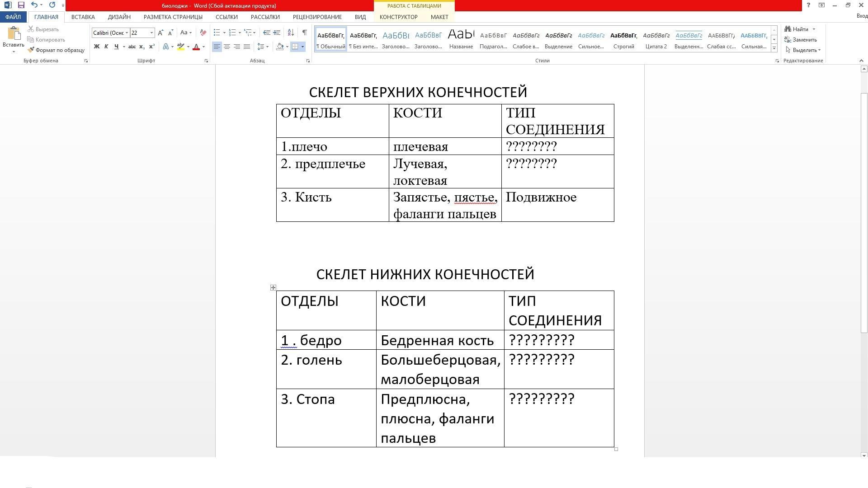Expand the line spacing options
Screen dimensions: 868x488
pos(268,47)
